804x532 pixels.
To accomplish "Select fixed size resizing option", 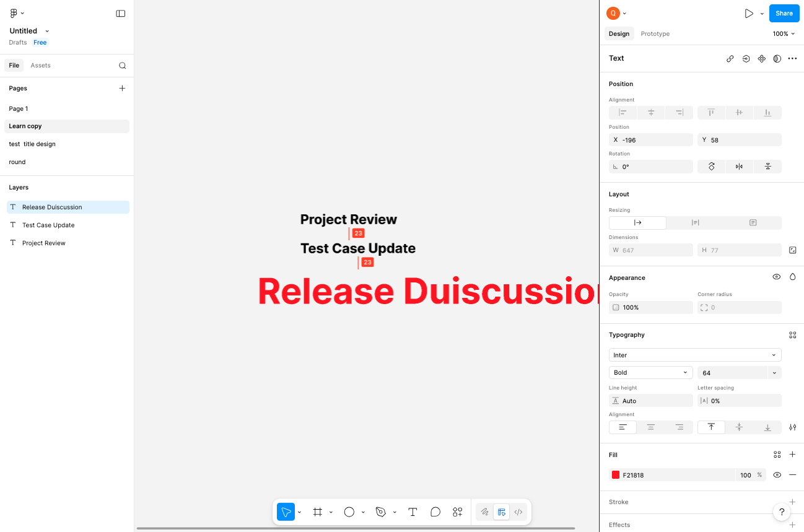I will click(x=753, y=223).
